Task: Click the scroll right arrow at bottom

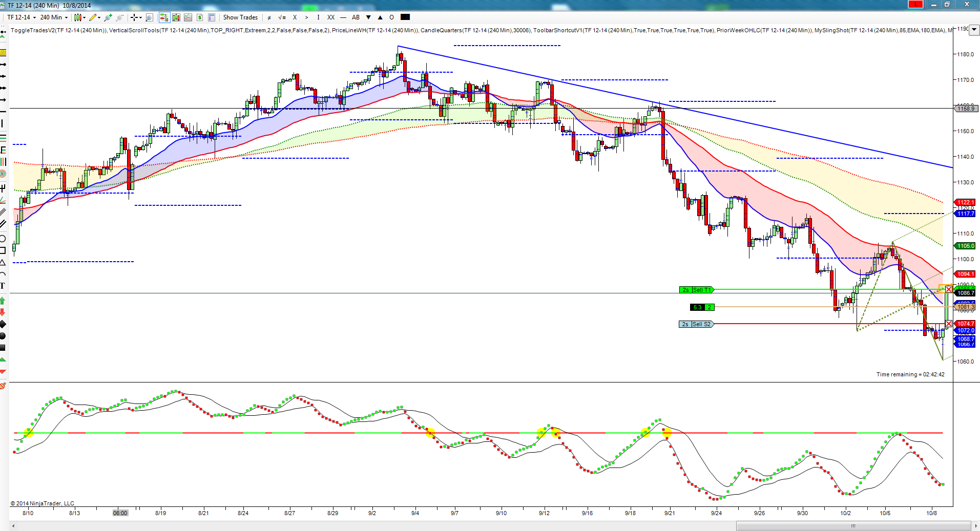Action: coord(975,526)
